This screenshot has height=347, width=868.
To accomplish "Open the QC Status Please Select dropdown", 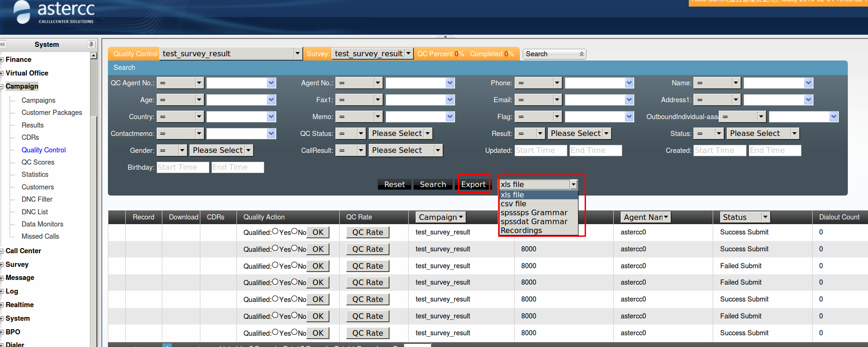I will [x=427, y=134].
